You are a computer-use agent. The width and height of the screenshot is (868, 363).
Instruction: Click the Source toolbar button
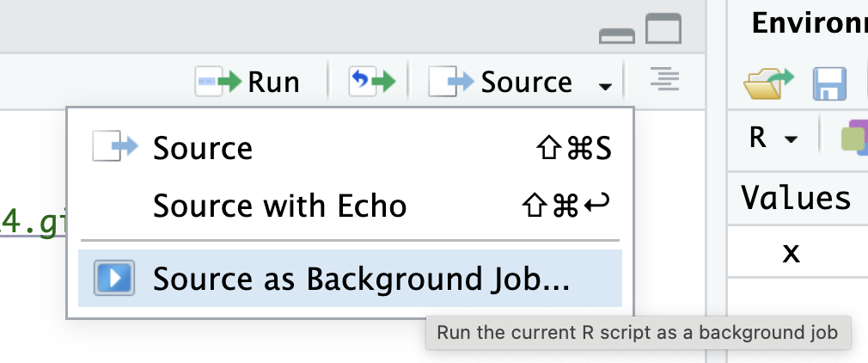(501, 82)
